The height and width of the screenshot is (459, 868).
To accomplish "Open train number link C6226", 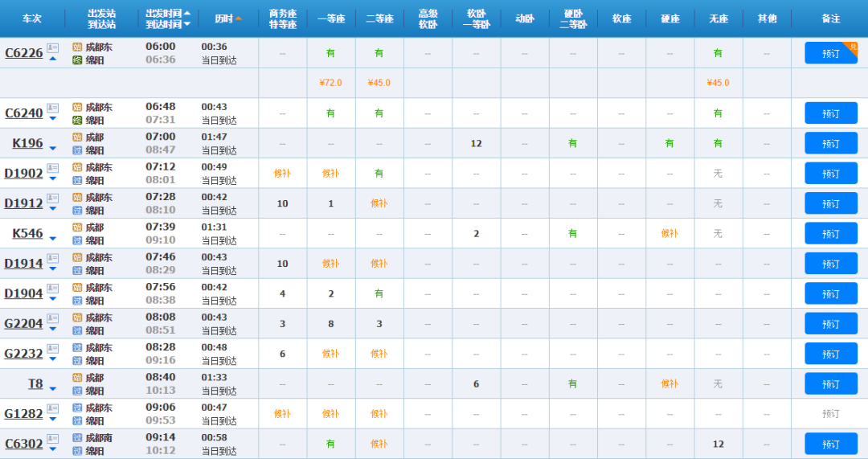I will point(24,53).
